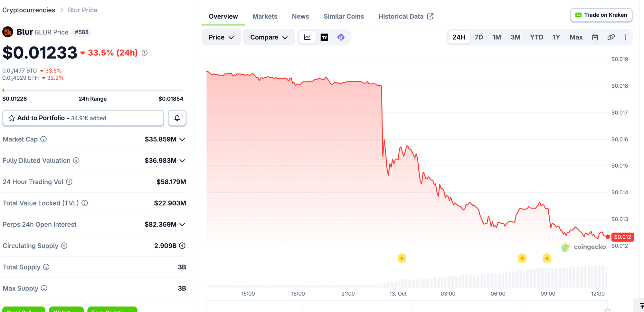Click the 0.0₅4929 ETH price text

coord(21,78)
